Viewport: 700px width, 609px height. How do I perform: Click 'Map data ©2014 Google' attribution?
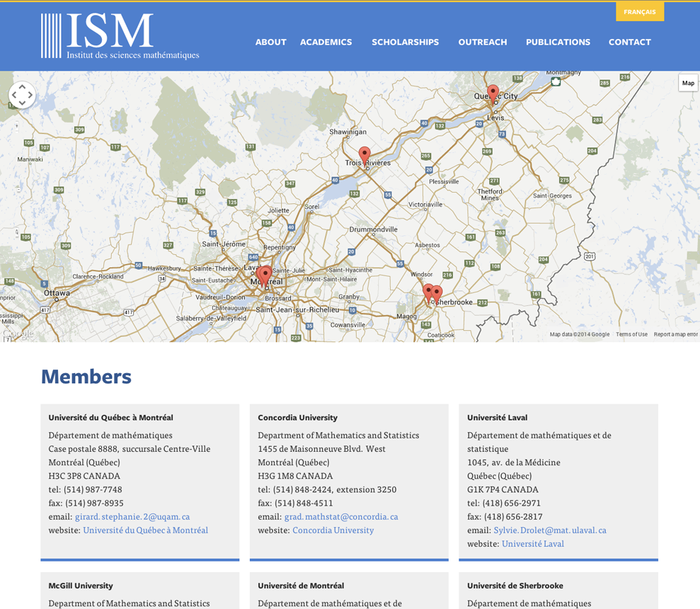click(580, 334)
